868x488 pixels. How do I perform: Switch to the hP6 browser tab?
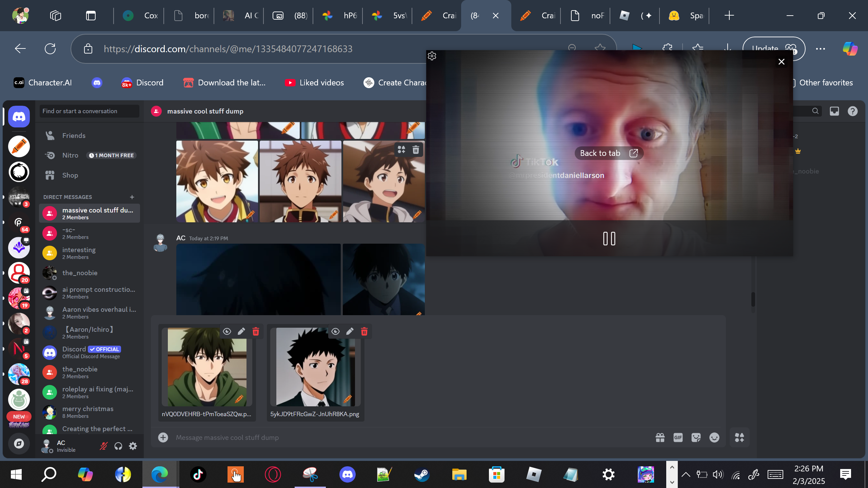[339, 16]
